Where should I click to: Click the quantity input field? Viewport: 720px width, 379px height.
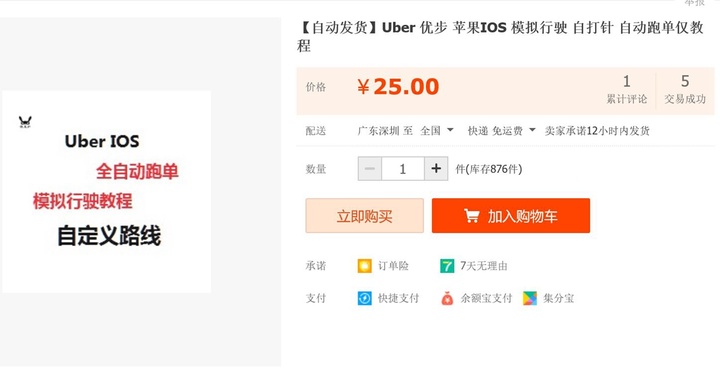click(x=403, y=169)
